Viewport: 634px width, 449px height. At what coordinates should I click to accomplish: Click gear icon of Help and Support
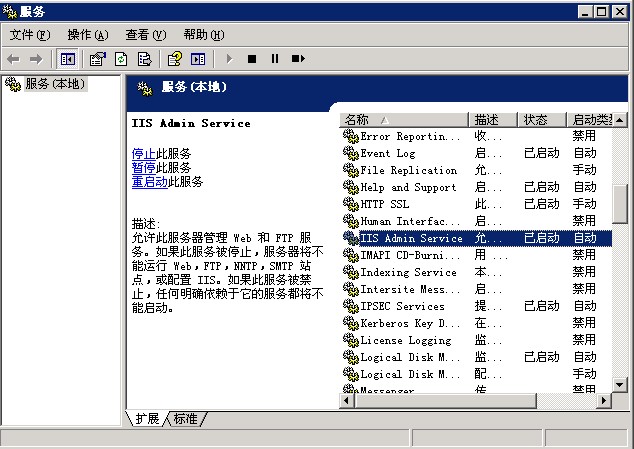(x=351, y=187)
